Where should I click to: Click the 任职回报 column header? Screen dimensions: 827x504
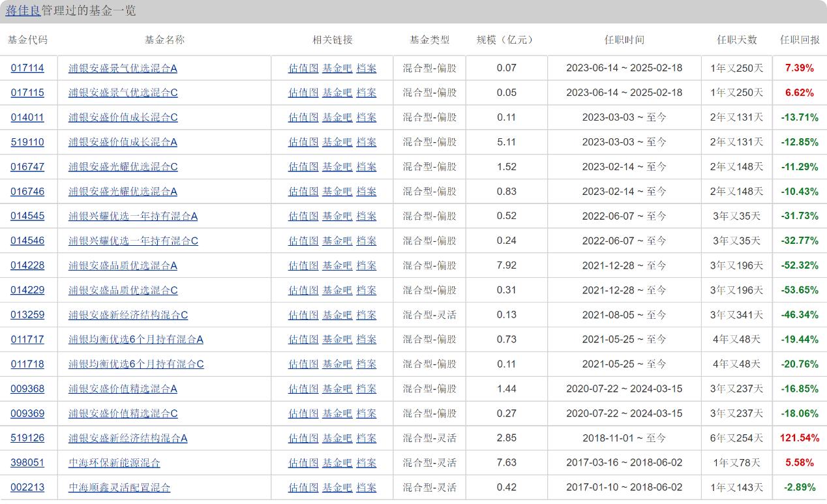pos(800,40)
